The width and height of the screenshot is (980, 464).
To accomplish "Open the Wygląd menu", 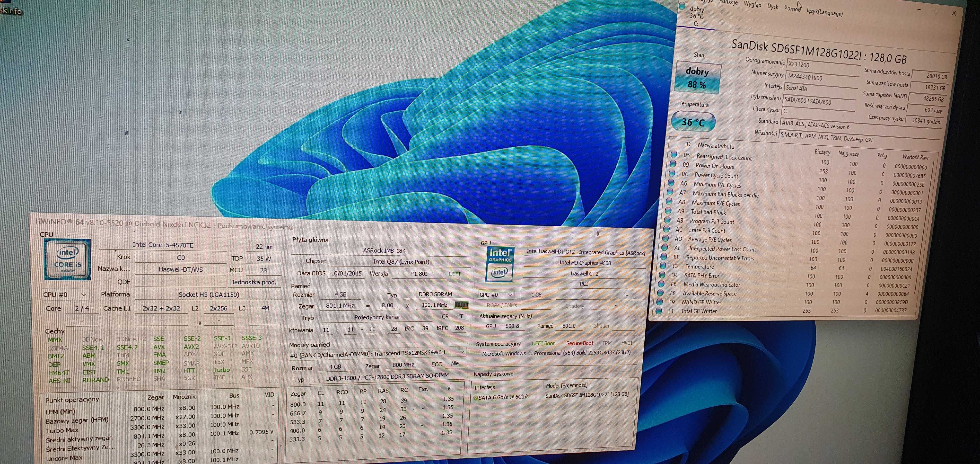I will (752, 5).
